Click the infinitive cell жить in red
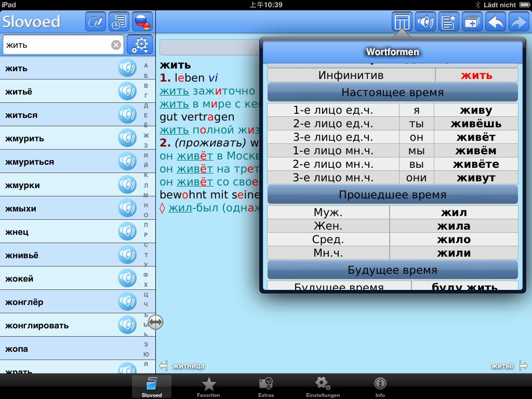 (476, 75)
